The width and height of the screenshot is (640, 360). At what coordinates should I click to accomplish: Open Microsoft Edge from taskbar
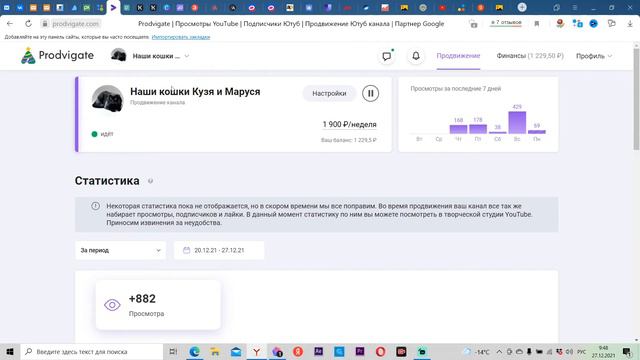194,351
